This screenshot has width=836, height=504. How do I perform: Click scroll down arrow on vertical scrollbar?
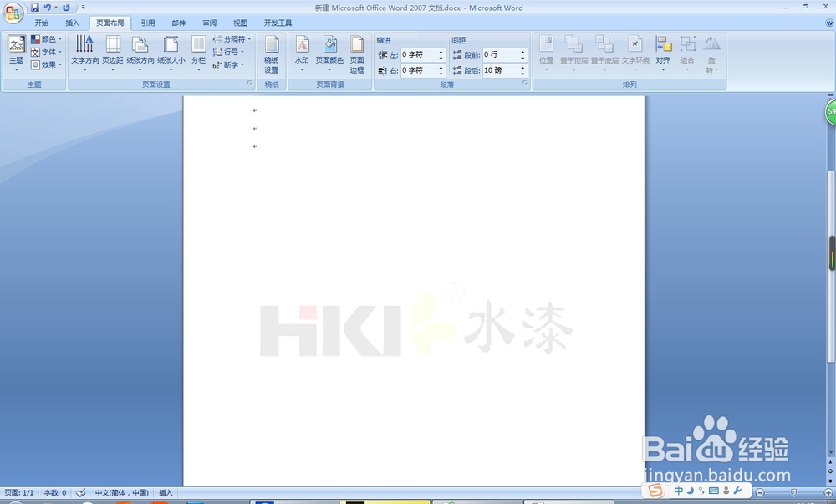[831, 452]
